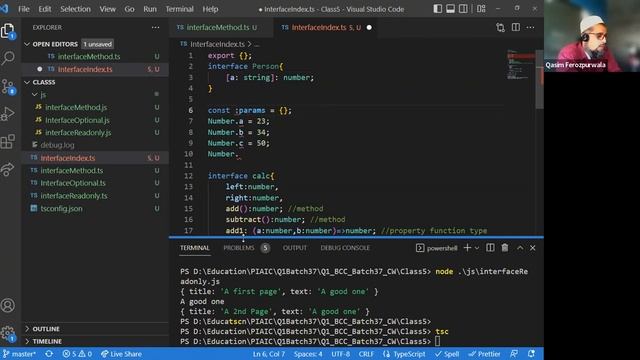Start Live Share from the status bar

pyautogui.click(x=121, y=354)
